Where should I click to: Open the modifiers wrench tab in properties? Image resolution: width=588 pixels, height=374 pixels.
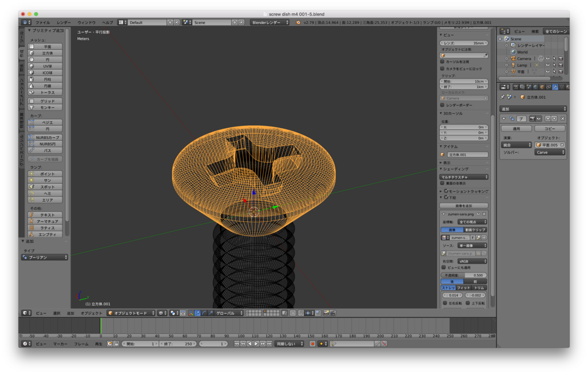[555, 87]
